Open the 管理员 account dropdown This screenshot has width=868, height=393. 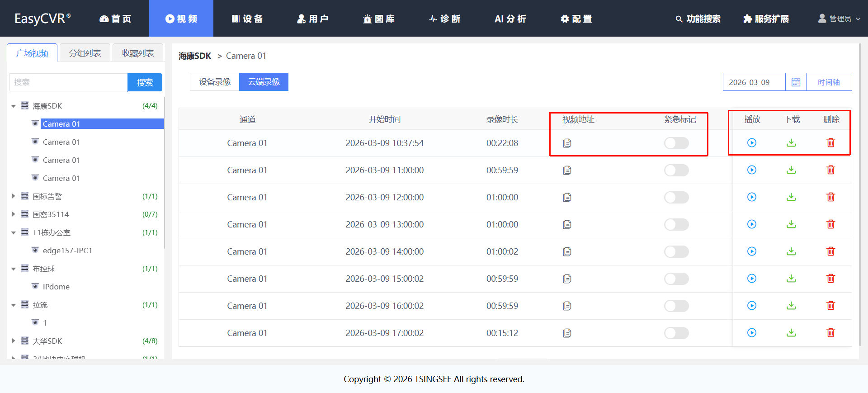pyautogui.click(x=840, y=19)
